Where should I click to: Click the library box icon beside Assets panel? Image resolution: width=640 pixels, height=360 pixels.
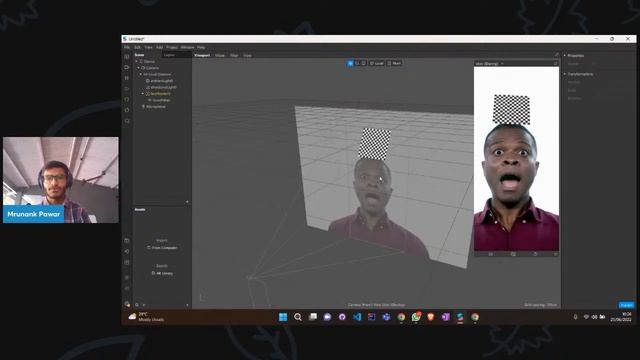coord(127,240)
